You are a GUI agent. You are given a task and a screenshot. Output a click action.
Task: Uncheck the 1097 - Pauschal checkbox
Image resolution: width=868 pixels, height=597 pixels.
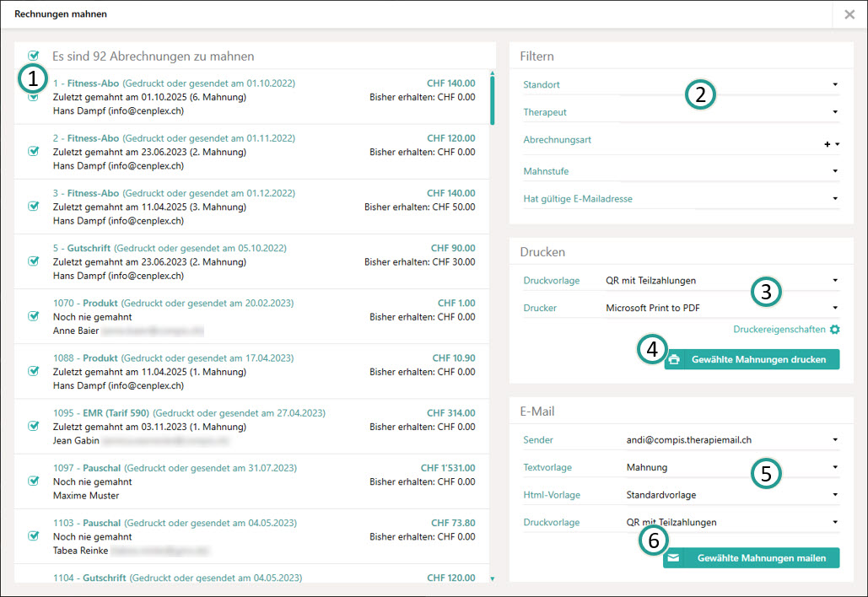pyautogui.click(x=34, y=481)
